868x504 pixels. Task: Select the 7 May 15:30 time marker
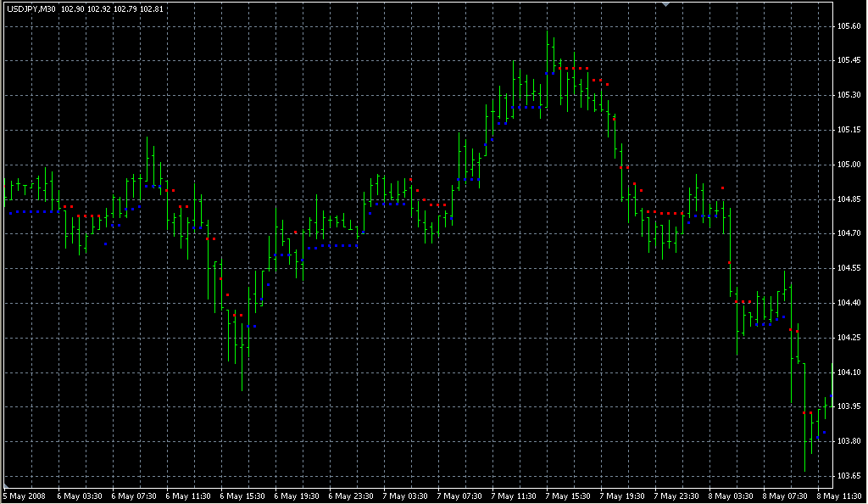click(x=569, y=496)
